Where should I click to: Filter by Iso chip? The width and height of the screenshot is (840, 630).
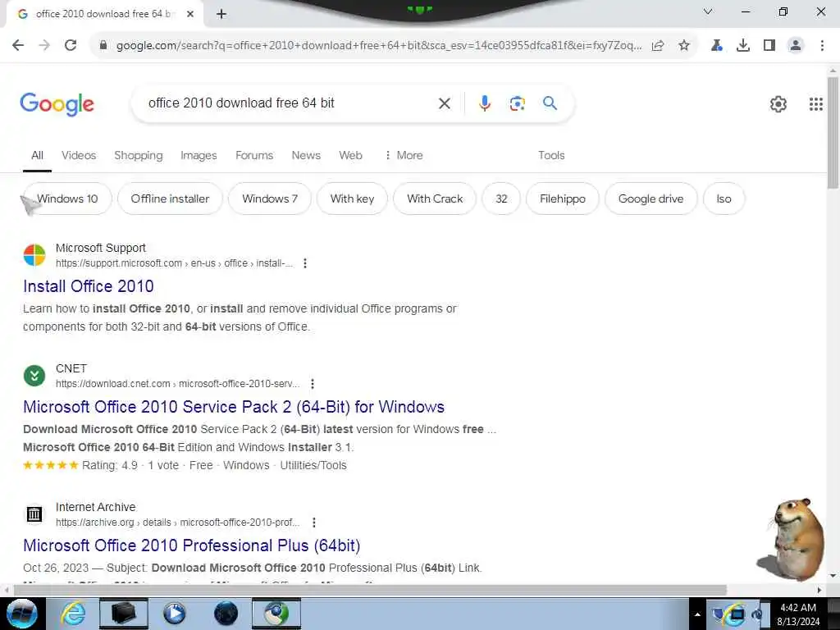(x=724, y=199)
